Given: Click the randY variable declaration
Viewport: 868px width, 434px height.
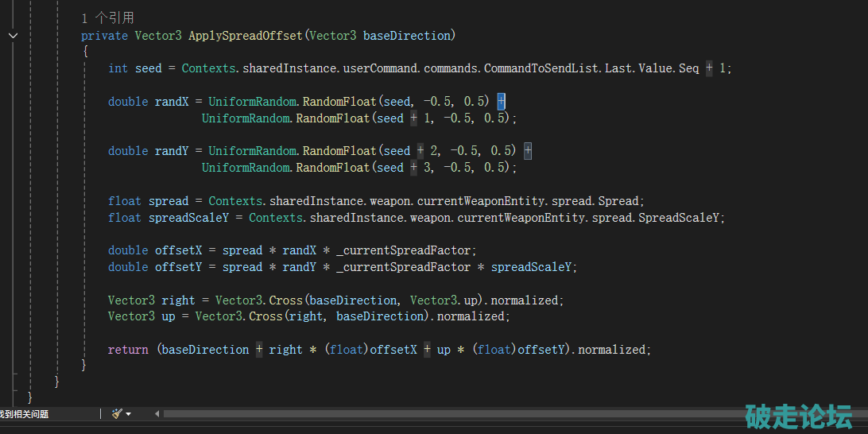Looking at the screenshot, I should [x=171, y=151].
